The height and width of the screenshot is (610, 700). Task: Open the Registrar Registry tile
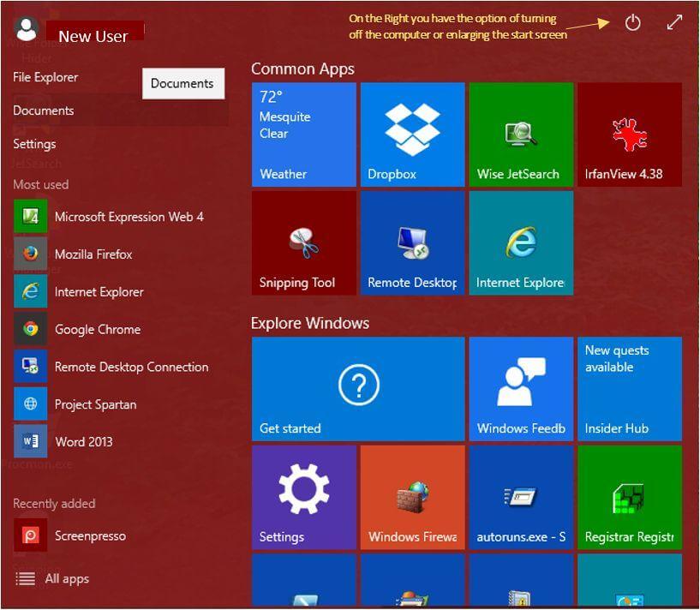pyautogui.click(x=630, y=498)
